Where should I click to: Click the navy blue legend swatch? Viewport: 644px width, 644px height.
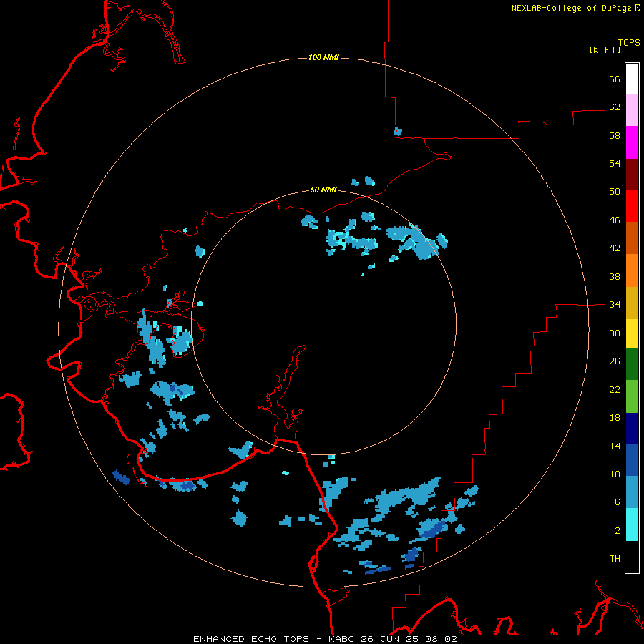coord(632,429)
